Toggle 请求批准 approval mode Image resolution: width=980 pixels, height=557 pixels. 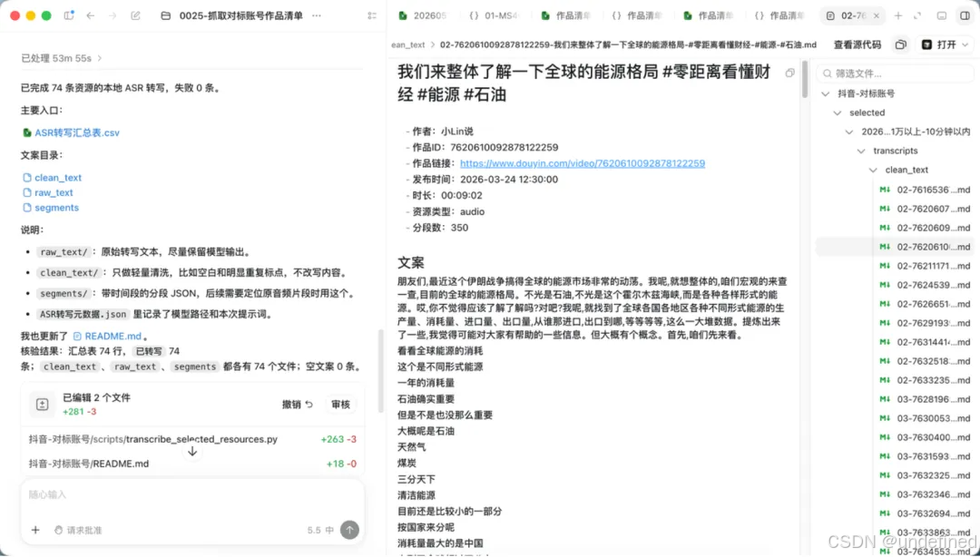78,530
